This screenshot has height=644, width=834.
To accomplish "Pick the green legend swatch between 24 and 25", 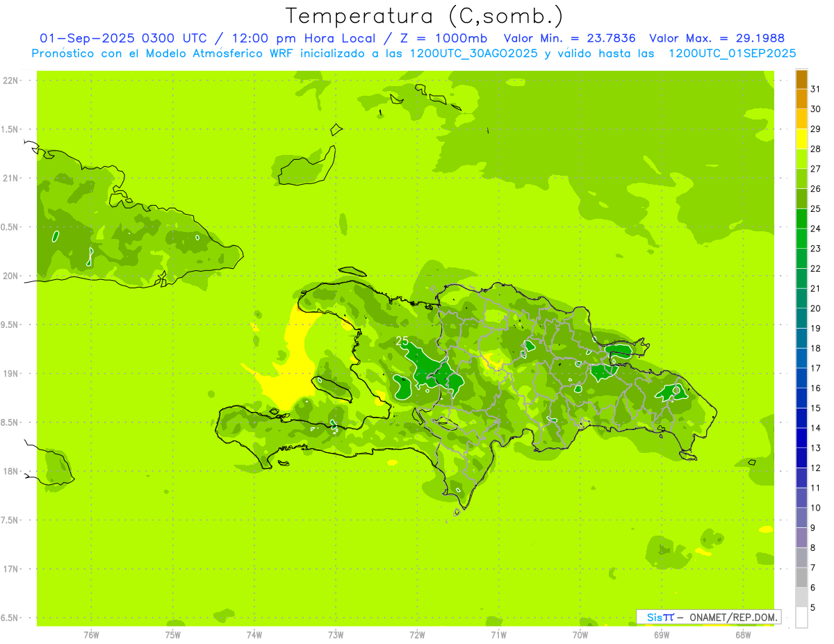I will tap(801, 218).
